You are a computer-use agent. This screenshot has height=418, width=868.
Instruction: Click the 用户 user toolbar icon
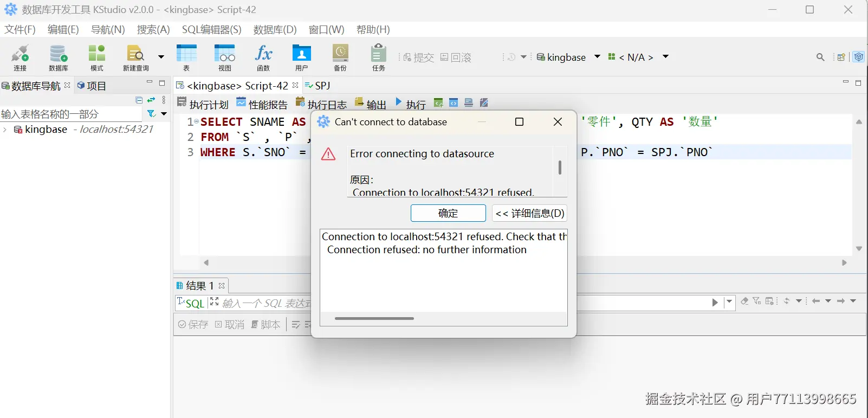[302, 57]
